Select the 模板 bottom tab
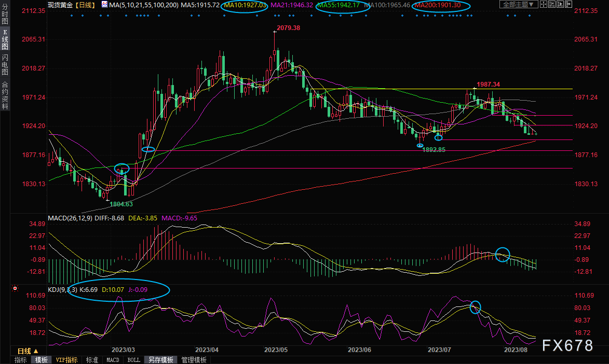Viewport: 609px width, 364px height. pyautogui.click(x=41, y=360)
